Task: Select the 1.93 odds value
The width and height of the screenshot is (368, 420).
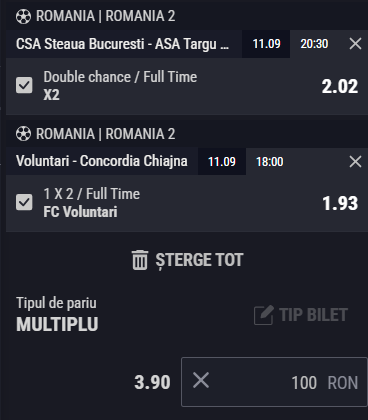Action: [x=340, y=203]
